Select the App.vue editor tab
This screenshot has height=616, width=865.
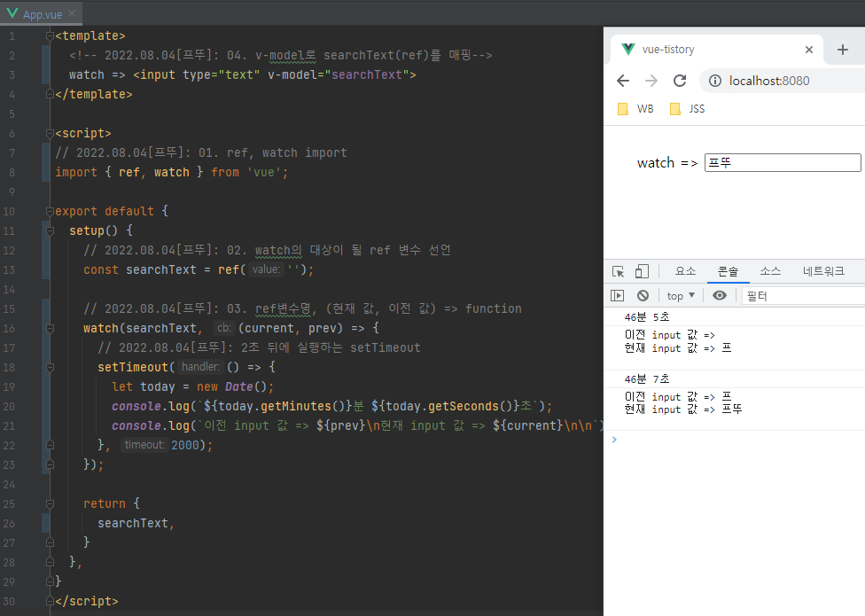41,13
